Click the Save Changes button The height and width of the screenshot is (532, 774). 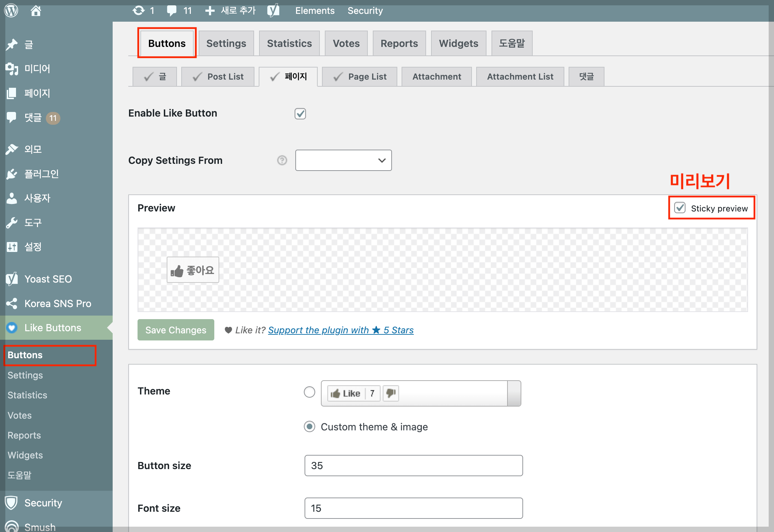[x=176, y=330]
